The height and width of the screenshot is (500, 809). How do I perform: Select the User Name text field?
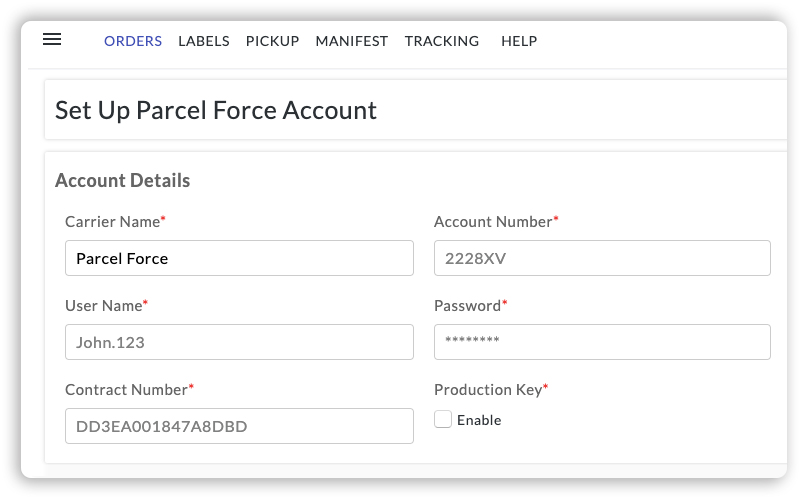click(x=239, y=342)
